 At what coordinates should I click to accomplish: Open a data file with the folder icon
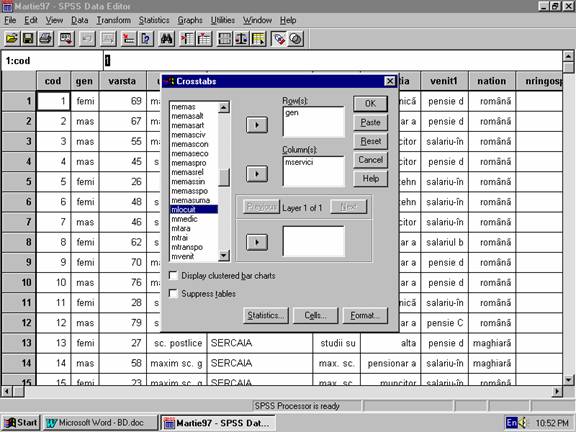[12, 39]
